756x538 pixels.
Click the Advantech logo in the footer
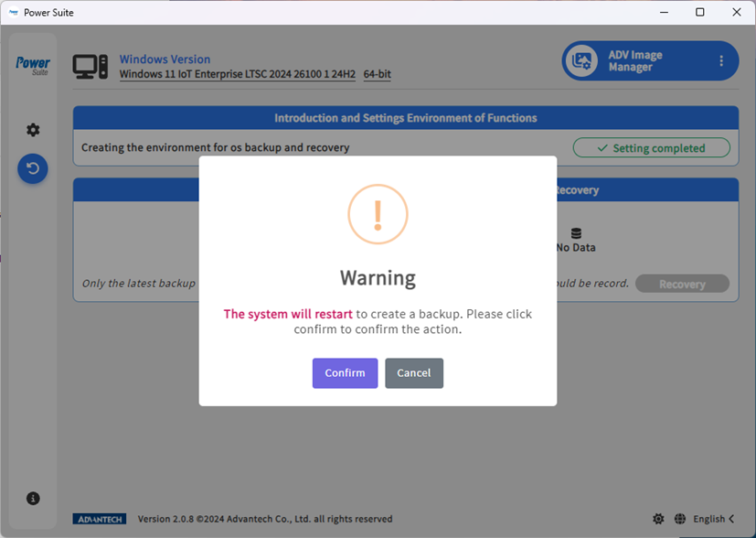pos(100,519)
